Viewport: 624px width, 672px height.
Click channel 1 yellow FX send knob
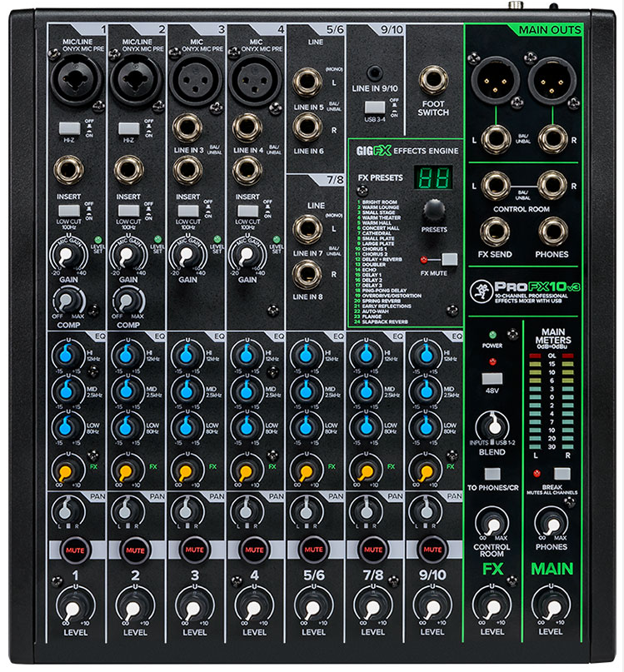[67, 470]
